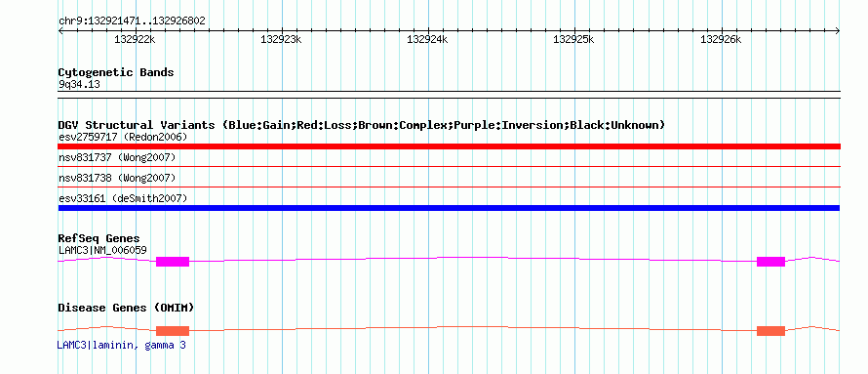This screenshot has width=868, height=374.
Task: Click the right arrow end of the ruler
Action: pos(838,31)
